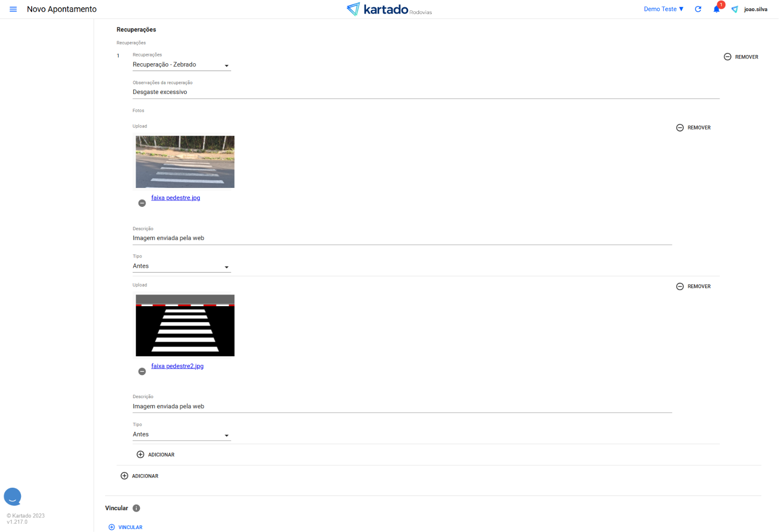Click Adicionar to add another photo
The height and width of the screenshot is (532, 779).
[156, 455]
